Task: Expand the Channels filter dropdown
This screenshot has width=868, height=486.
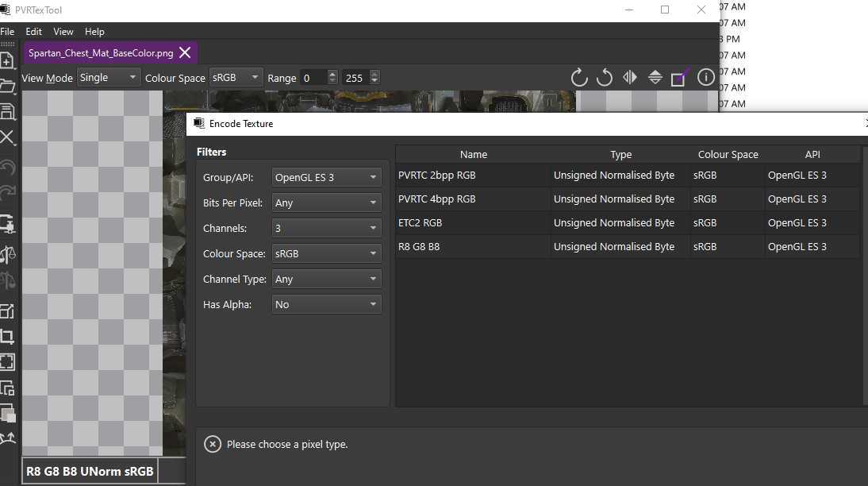Action: (x=326, y=229)
